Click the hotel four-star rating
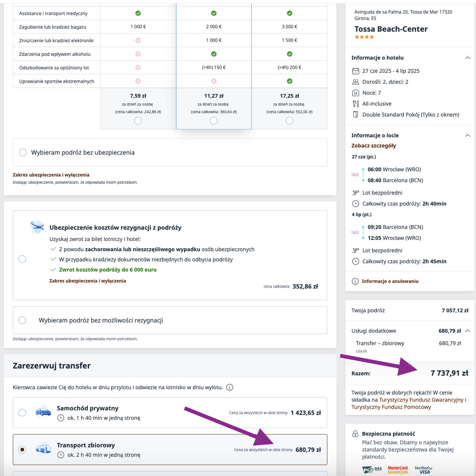This screenshot has height=476, width=476. [x=364, y=37]
